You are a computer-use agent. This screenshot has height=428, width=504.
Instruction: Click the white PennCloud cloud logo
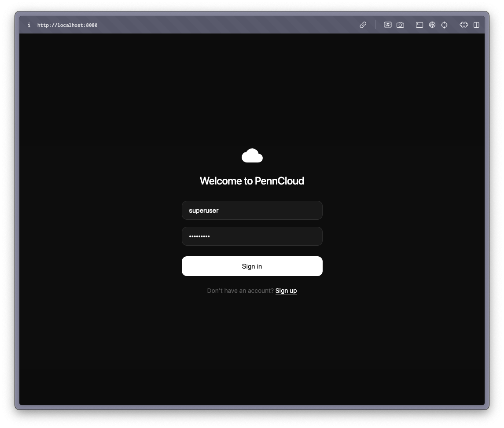pyautogui.click(x=252, y=155)
